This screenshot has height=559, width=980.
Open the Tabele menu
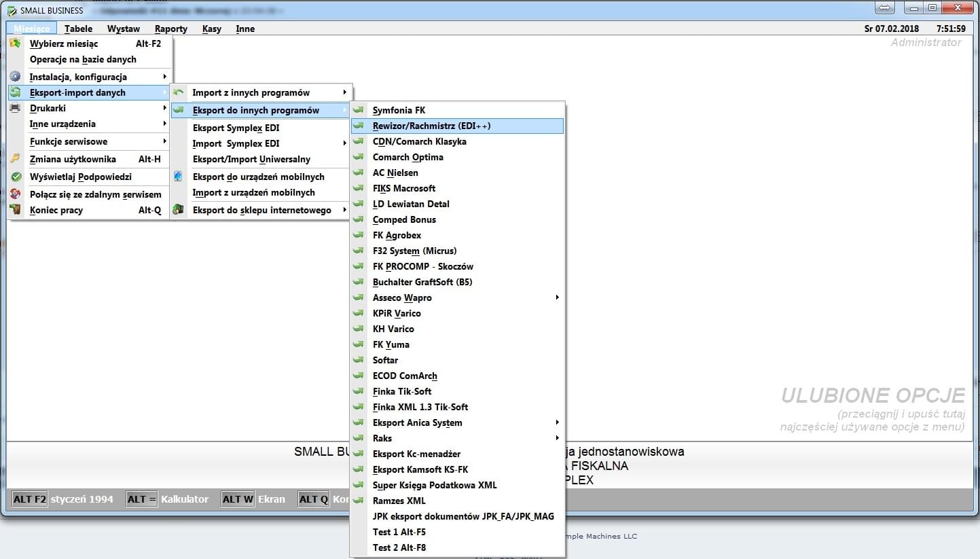[x=79, y=29]
